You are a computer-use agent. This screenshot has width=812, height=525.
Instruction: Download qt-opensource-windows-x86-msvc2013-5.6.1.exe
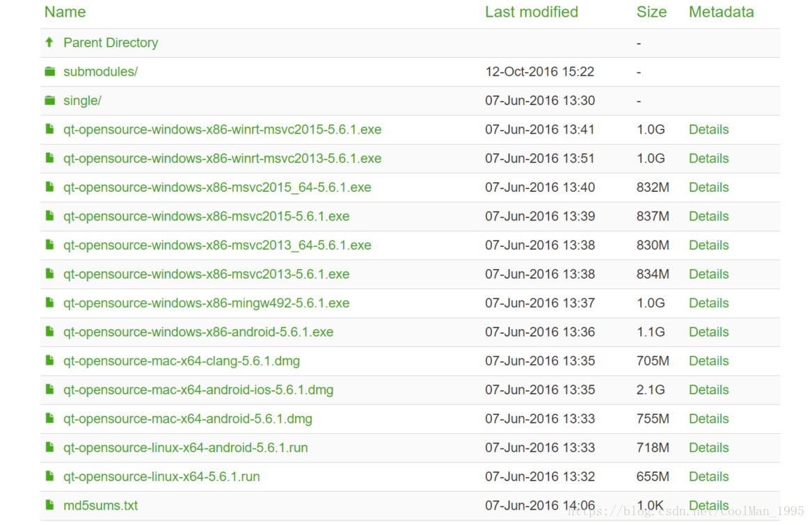click(206, 274)
